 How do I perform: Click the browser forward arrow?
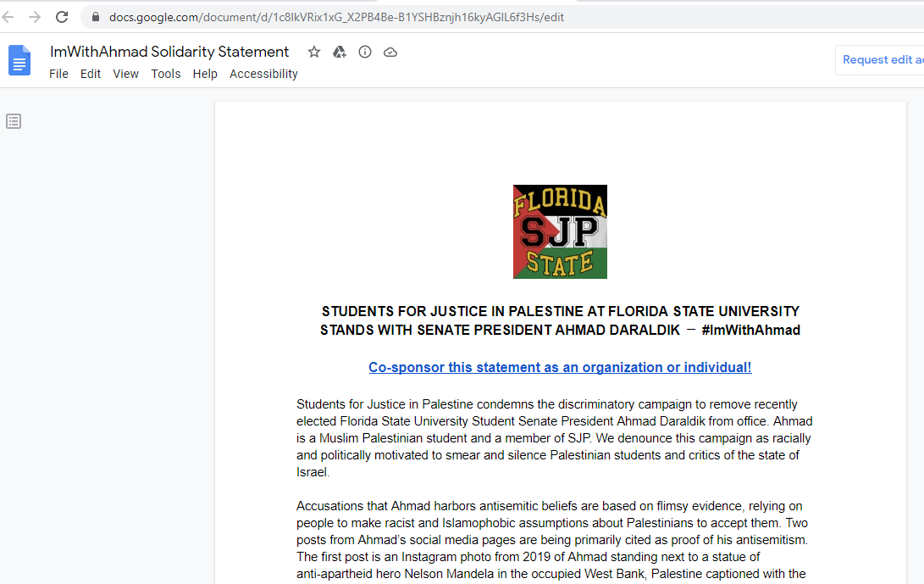point(35,17)
